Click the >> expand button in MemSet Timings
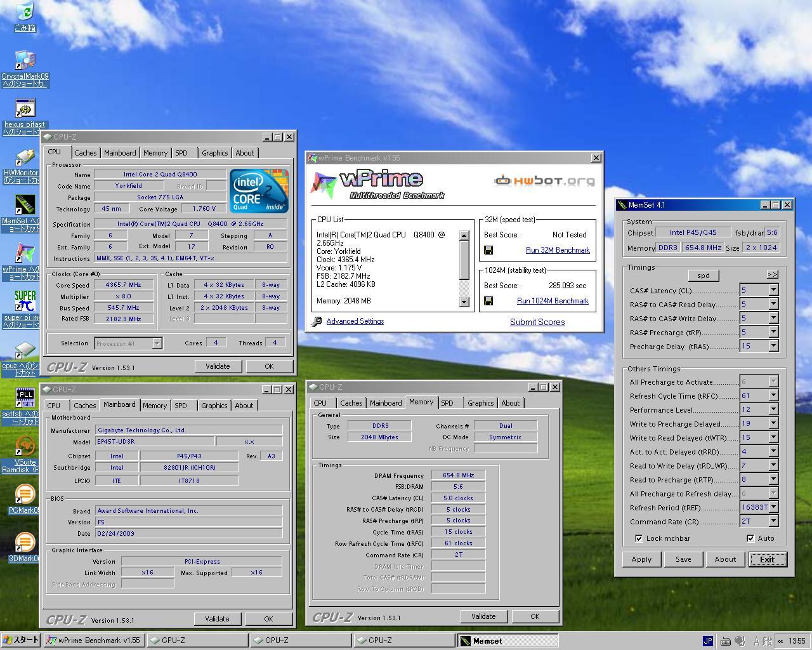The width and height of the screenshot is (812, 650). tap(772, 275)
